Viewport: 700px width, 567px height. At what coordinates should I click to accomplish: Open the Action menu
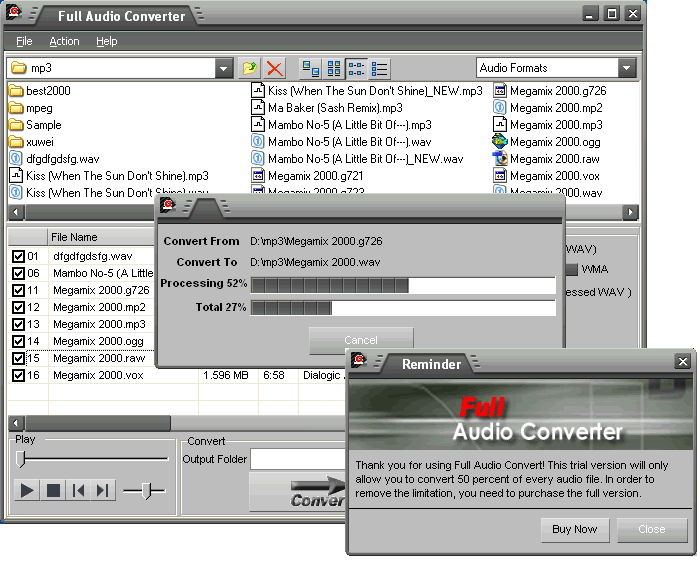pyautogui.click(x=64, y=41)
